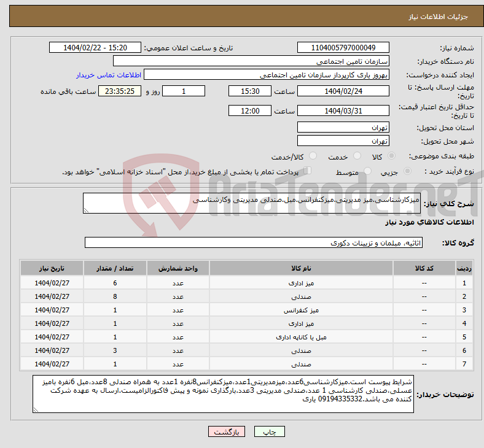Select row 7 item name صندلی
Viewport: 484px width, 448px height.
301,364
